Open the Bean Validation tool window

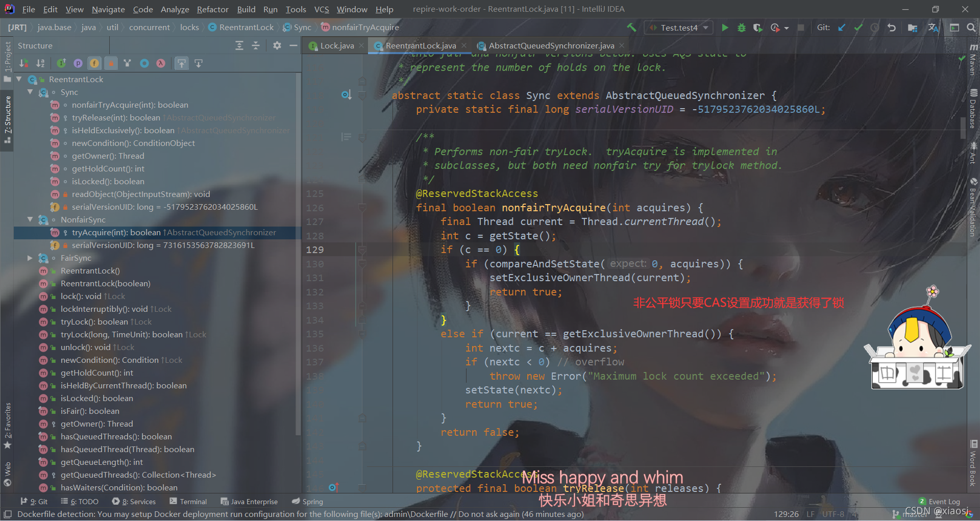(x=973, y=207)
